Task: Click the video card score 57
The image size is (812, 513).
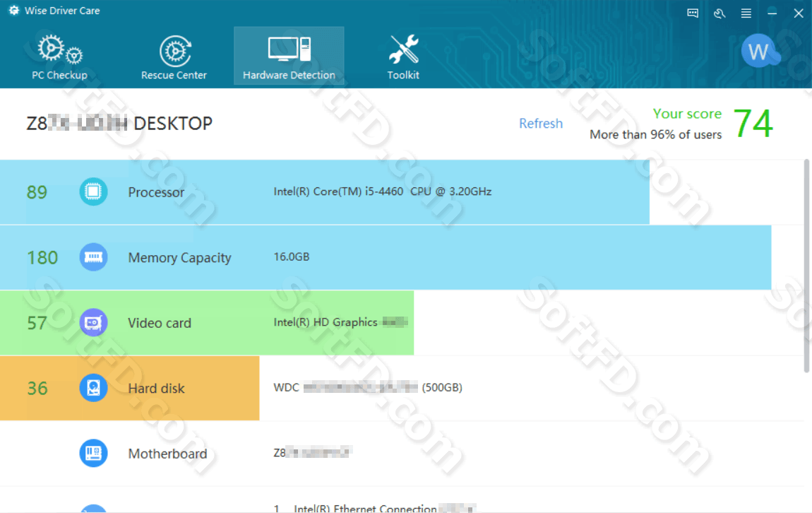Action: [x=37, y=323]
